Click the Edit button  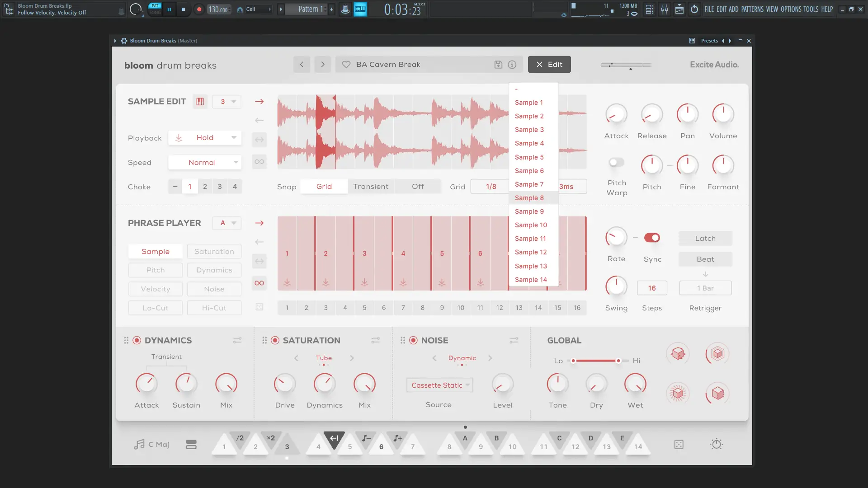coord(549,65)
